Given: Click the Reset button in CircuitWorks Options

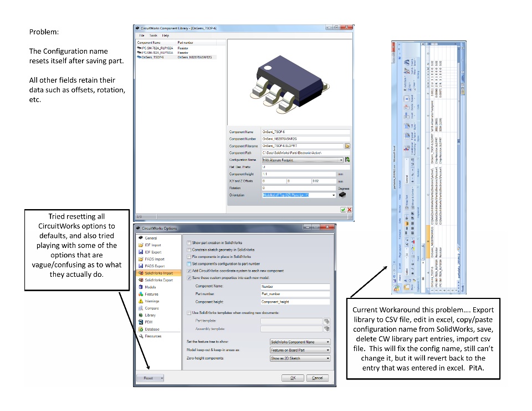Looking at the screenshot, I should 149,378.
